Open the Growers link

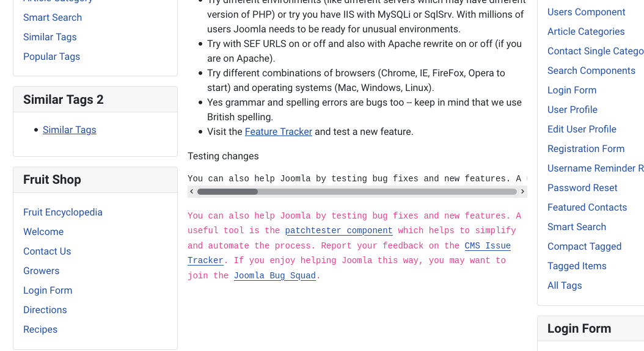pyautogui.click(x=42, y=271)
